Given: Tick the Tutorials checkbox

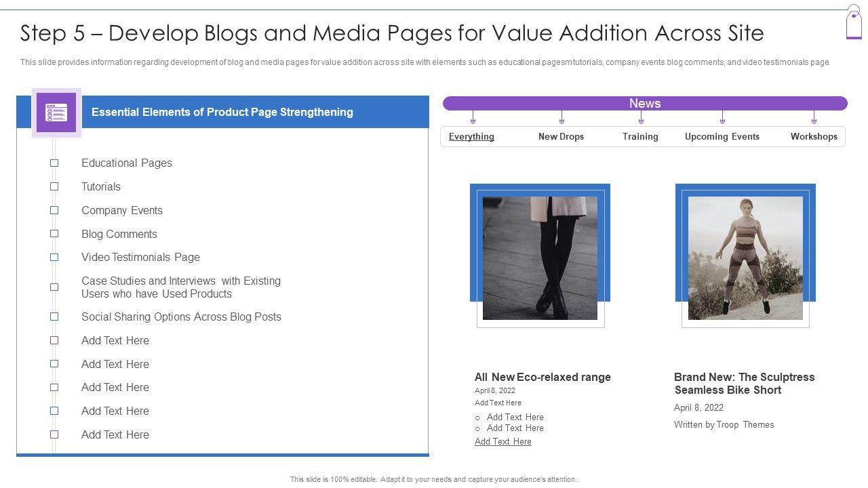Looking at the screenshot, I should (x=54, y=186).
